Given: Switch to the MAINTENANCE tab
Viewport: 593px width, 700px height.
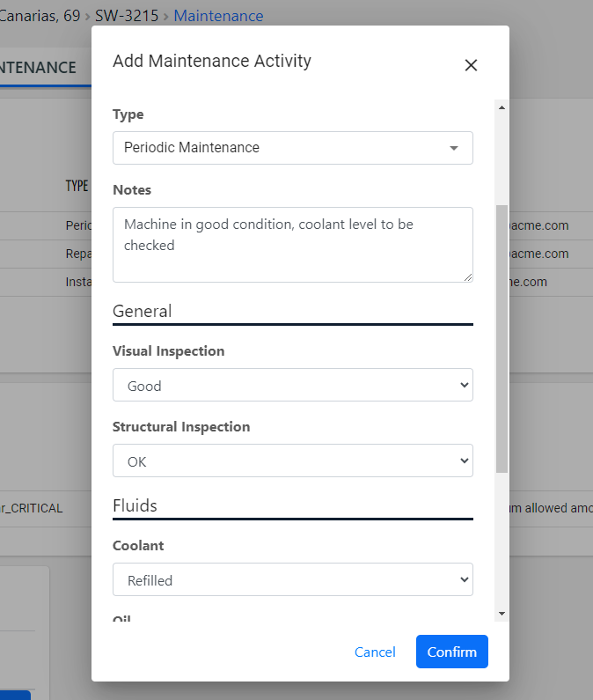Looking at the screenshot, I should click(x=38, y=68).
